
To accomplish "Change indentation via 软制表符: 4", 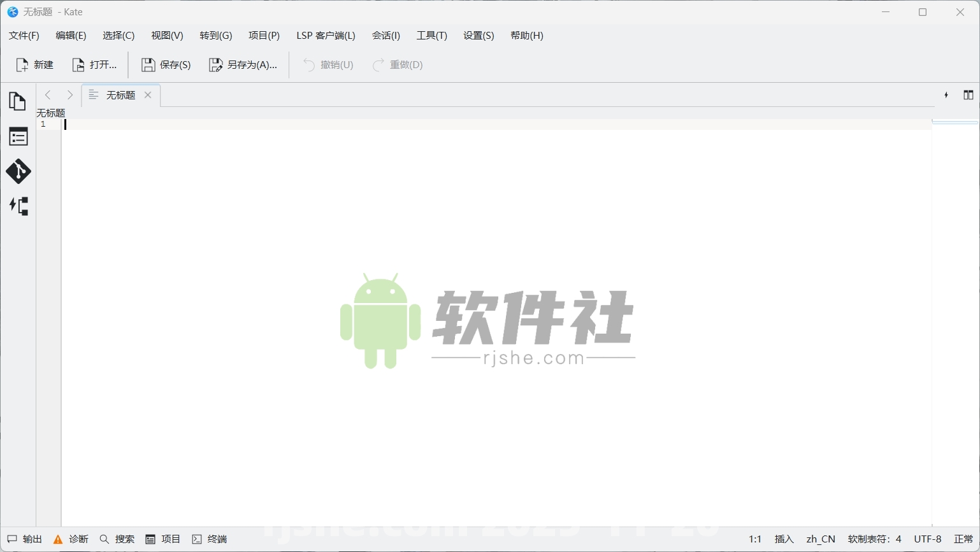I will pyautogui.click(x=874, y=539).
